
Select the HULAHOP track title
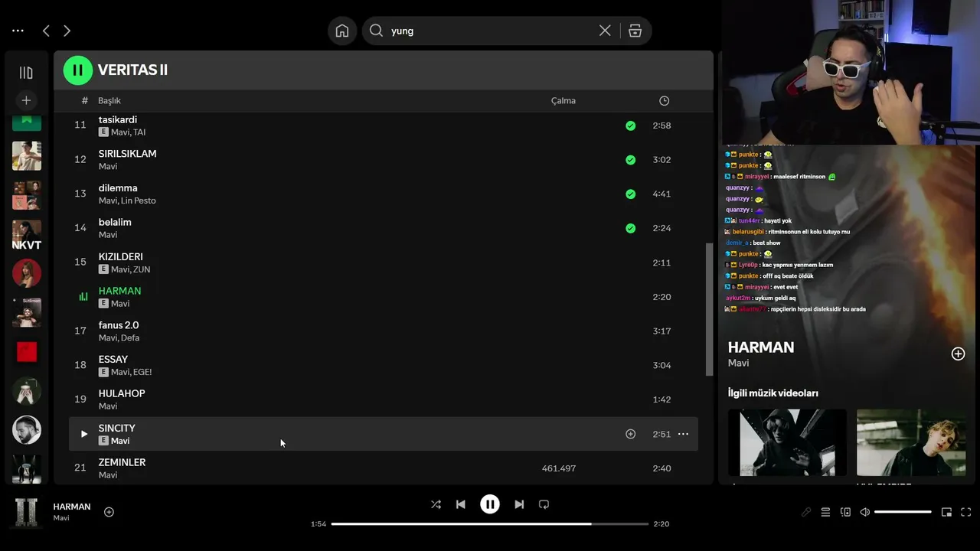122,393
